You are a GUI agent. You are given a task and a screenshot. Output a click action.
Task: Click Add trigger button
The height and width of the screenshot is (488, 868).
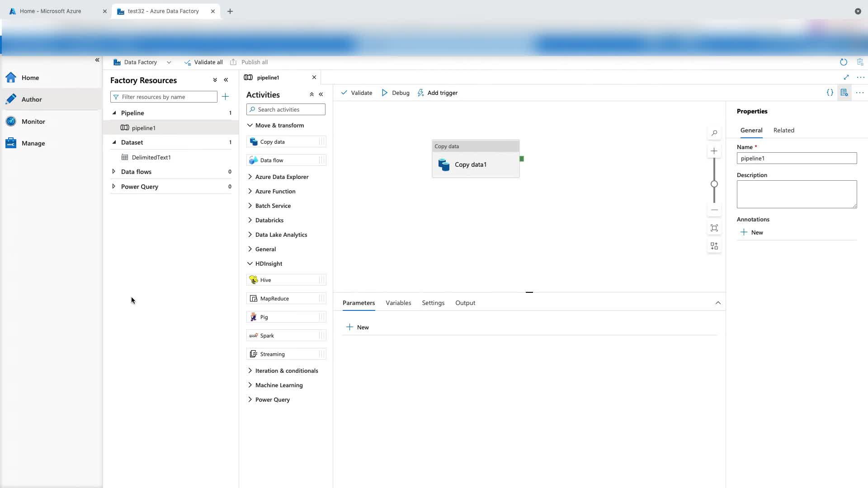tap(437, 93)
